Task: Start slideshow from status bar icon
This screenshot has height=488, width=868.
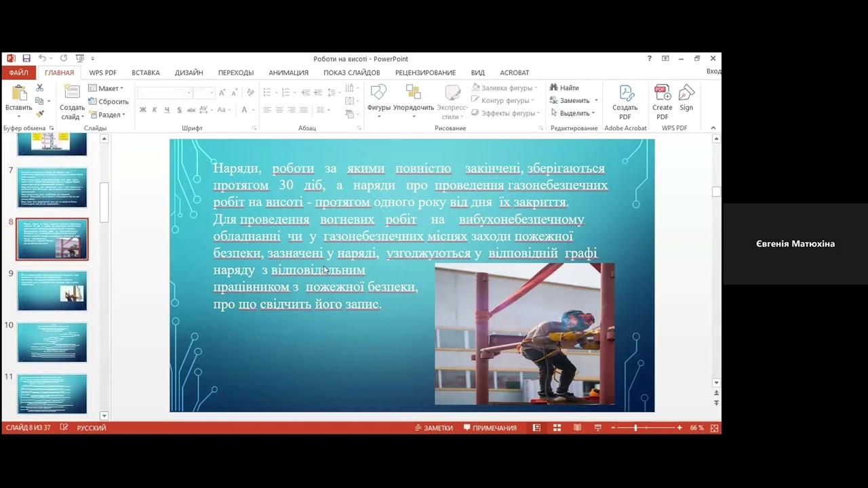Action: [597, 428]
